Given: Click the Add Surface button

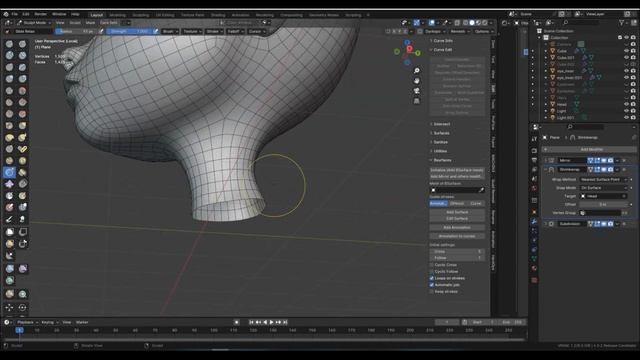Looking at the screenshot, I should (457, 212).
